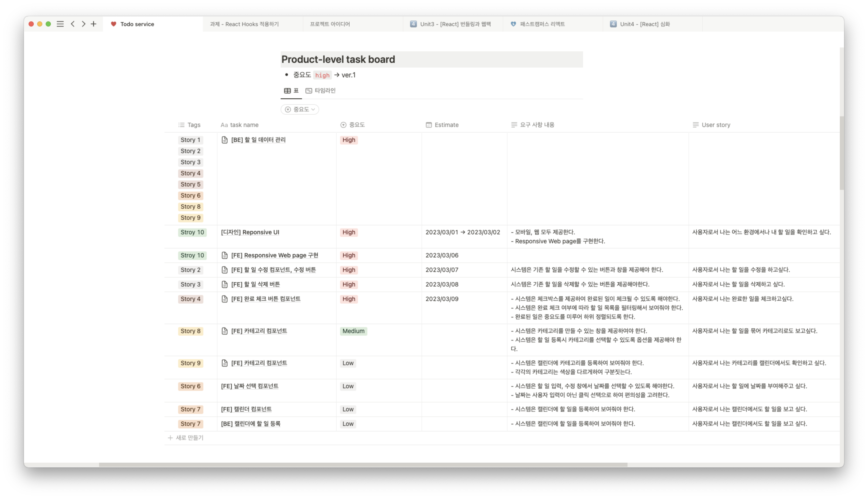Open [FE] 날짜 선택 컴포넌트 task page
This screenshot has width=868, height=499.
[x=249, y=386]
